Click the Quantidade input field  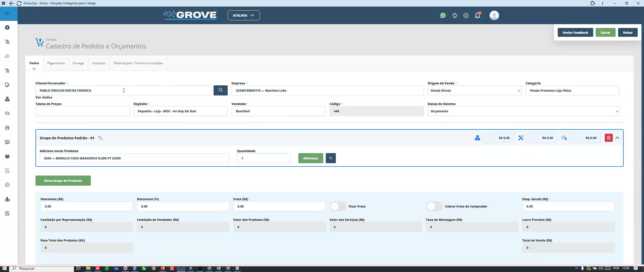click(x=264, y=158)
